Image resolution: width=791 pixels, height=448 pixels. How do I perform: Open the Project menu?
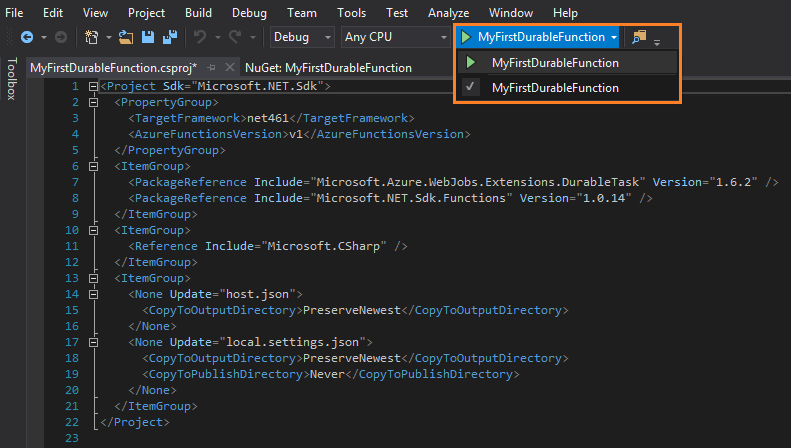tap(146, 13)
